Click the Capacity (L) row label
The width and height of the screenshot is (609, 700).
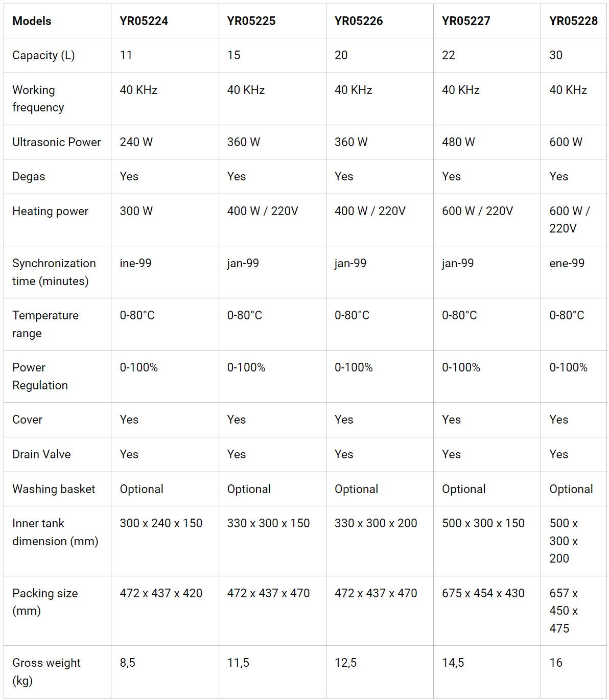pos(43,55)
